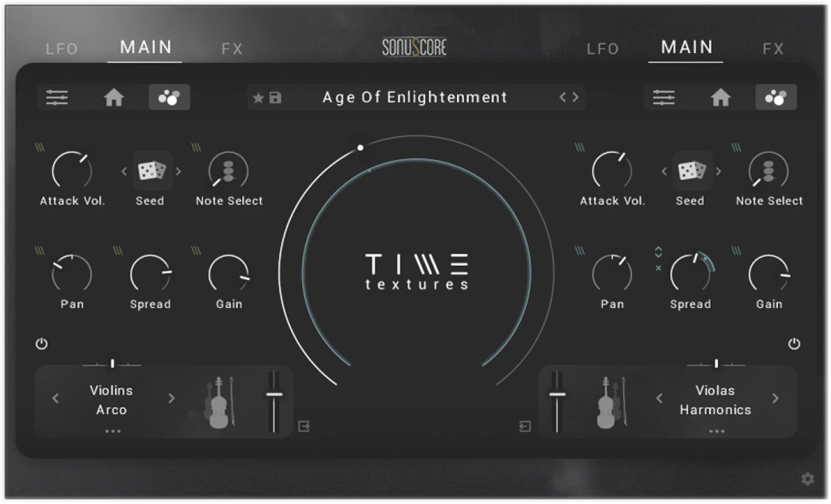Switch to next instrument after Violas Harmonics
This screenshot has width=831, height=504.
tap(775, 399)
